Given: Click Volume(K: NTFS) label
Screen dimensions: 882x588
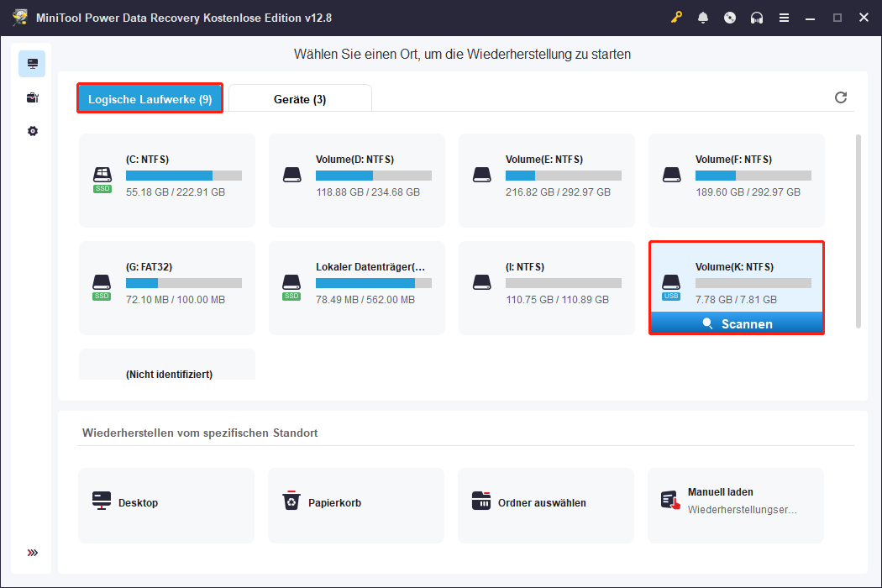Looking at the screenshot, I should tap(734, 267).
